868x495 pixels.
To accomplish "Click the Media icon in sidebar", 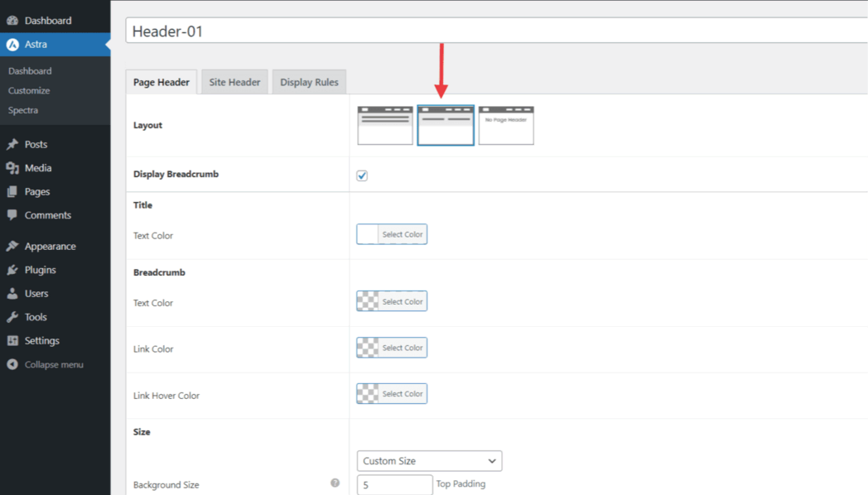I will pyautogui.click(x=12, y=168).
